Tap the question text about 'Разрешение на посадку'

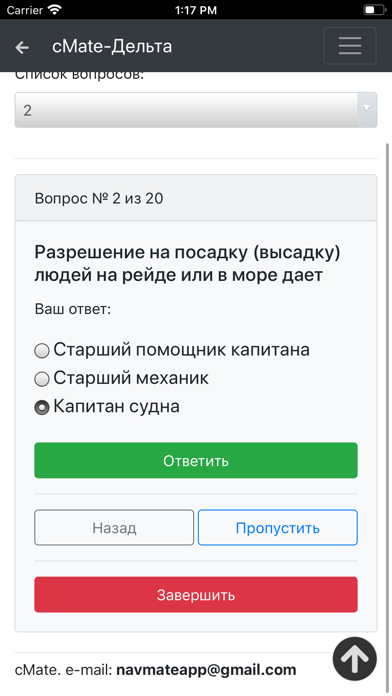pos(187,264)
